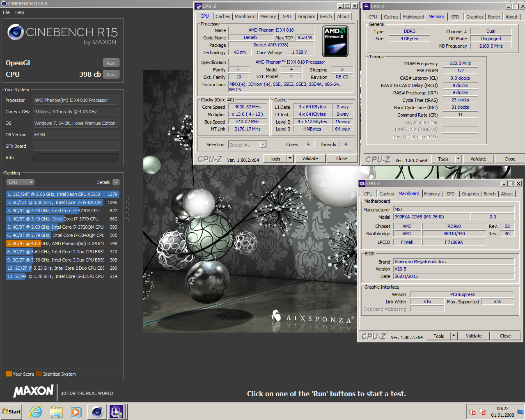
Task: Switch to Caches tab in first CPU-Z window
Action: tap(223, 16)
